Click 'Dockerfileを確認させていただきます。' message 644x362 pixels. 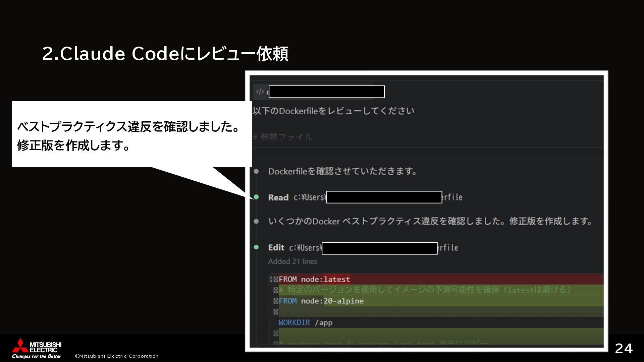pos(342,171)
